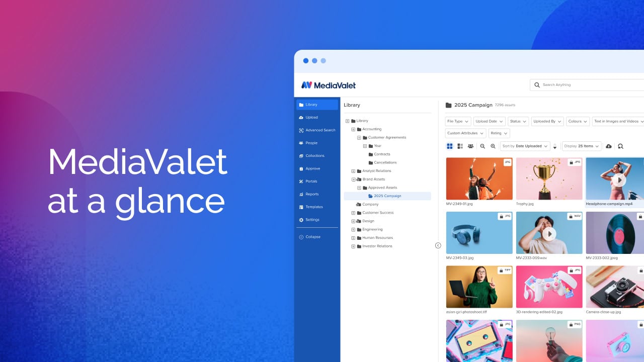Open the MV-2349-01.jpg thumbnail
The width and height of the screenshot is (644, 362).
tap(479, 178)
